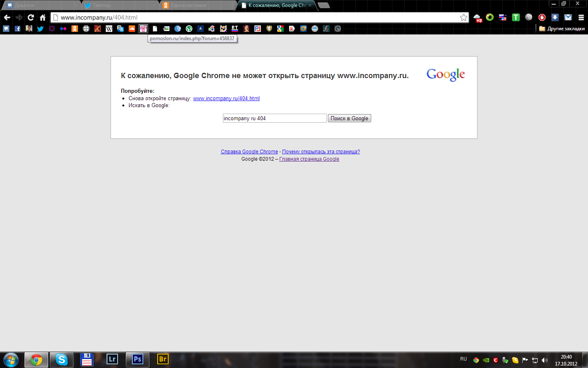This screenshot has width=588, height=368.
Task: Open the clock showing 20:40
Action: (x=566, y=360)
